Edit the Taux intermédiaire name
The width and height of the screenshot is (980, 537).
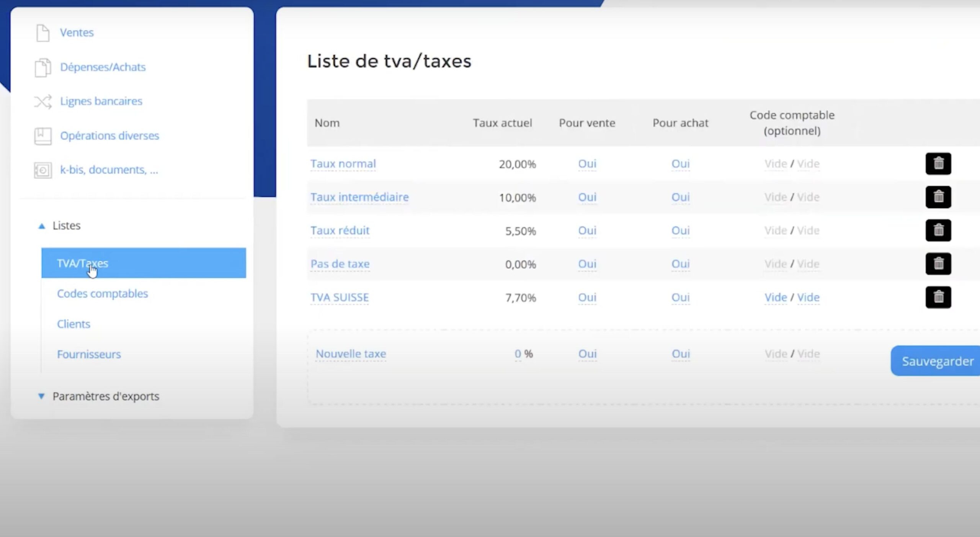359,197
